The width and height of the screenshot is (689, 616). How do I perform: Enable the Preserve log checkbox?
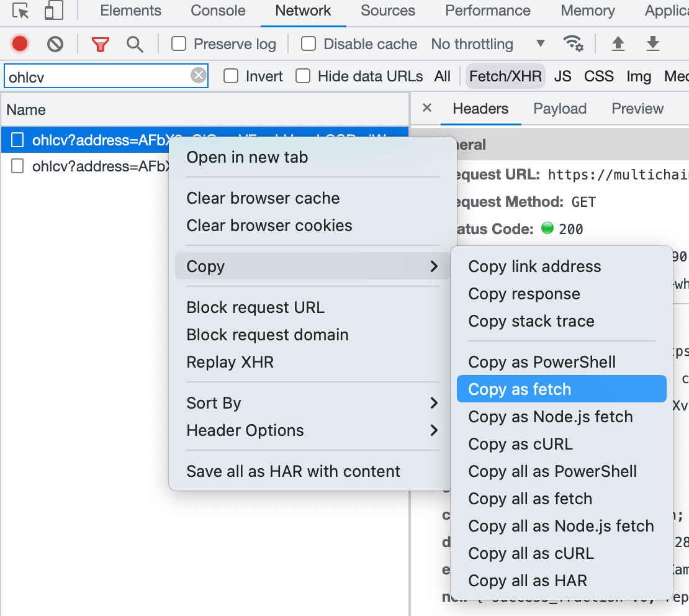(179, 44)
